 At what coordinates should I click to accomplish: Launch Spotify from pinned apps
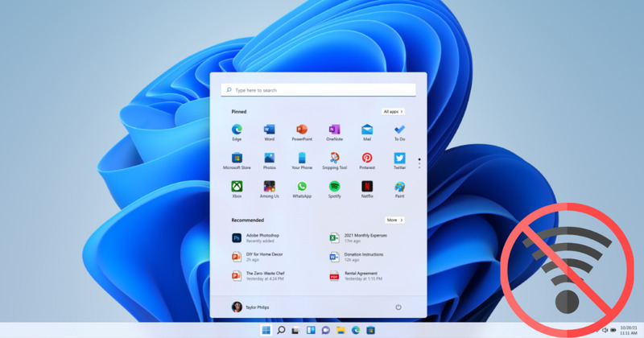334,189
